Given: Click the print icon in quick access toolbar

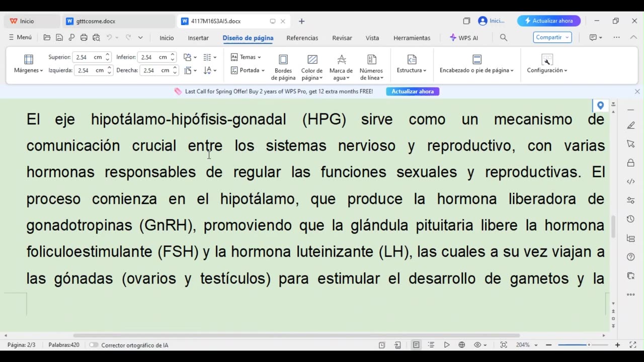Looking at the screenshot, I should [x=84, y=38].
